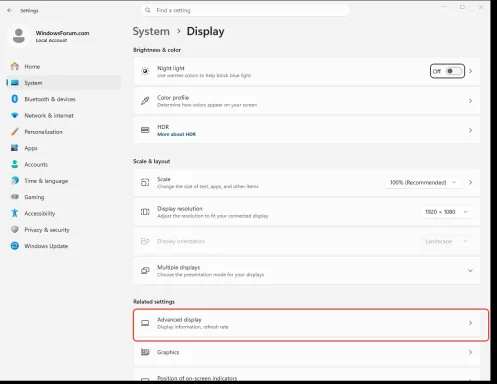Open HDR settings chevron

[x=470, y=130]
